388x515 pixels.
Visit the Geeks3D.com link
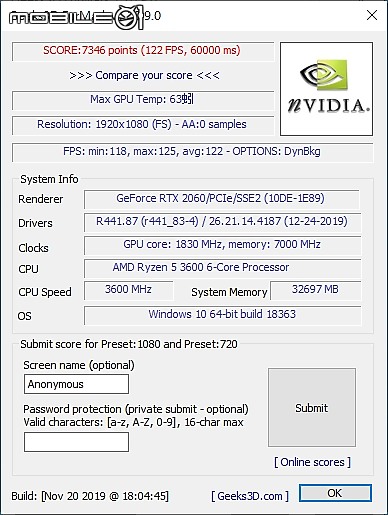point(250,496)
